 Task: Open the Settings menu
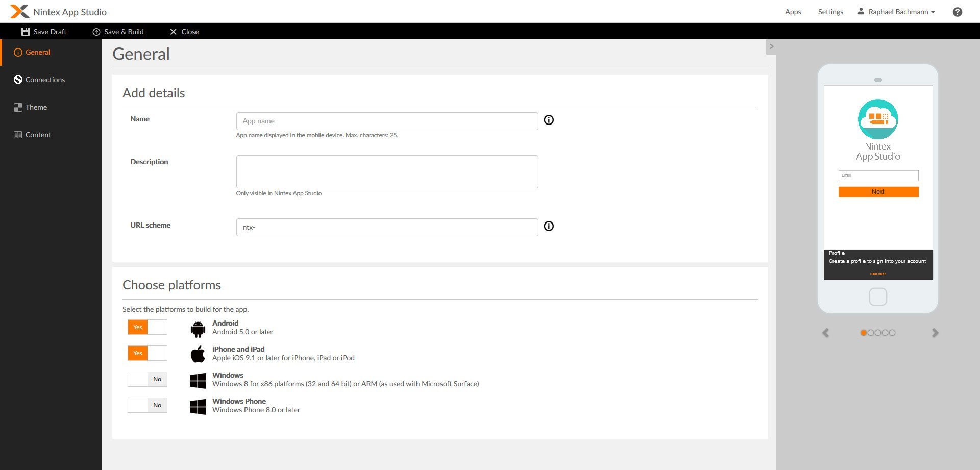tap(830, 12)
